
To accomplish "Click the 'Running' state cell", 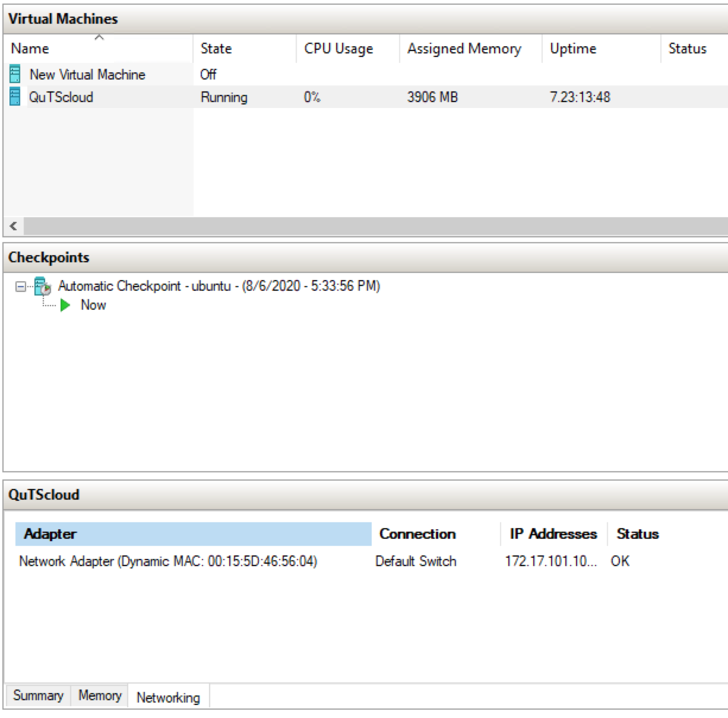I will pos(224,97).
